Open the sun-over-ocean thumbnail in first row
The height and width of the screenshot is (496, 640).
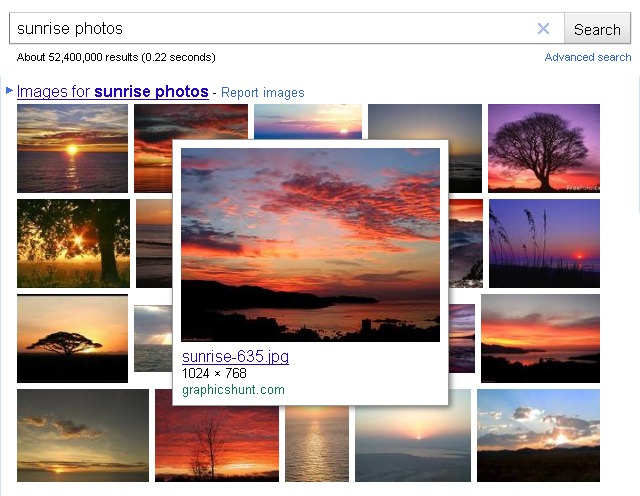point(72,148)
